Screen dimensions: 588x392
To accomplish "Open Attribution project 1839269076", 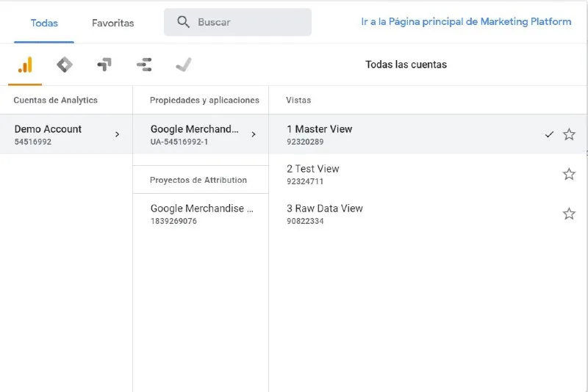I will (x=201, y=214).
